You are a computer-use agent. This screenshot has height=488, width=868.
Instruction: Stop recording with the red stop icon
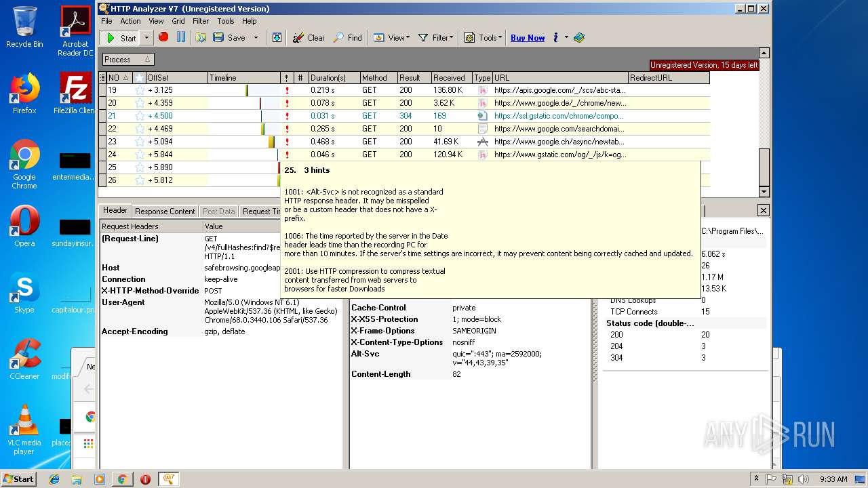coord(163,37)
